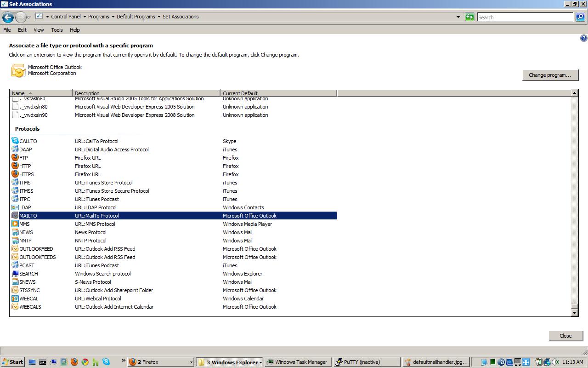588x368 pixels.
Task: Click the Outlook icon beside OUTLOOKFEED
Action: pyautogui.click(x=15, y=248)
